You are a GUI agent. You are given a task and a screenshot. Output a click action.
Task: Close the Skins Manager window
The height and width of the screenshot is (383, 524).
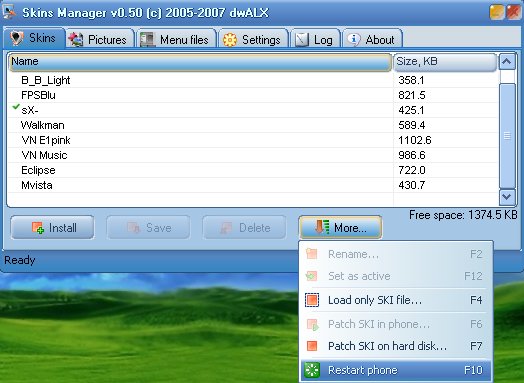[x=513, y=12]
